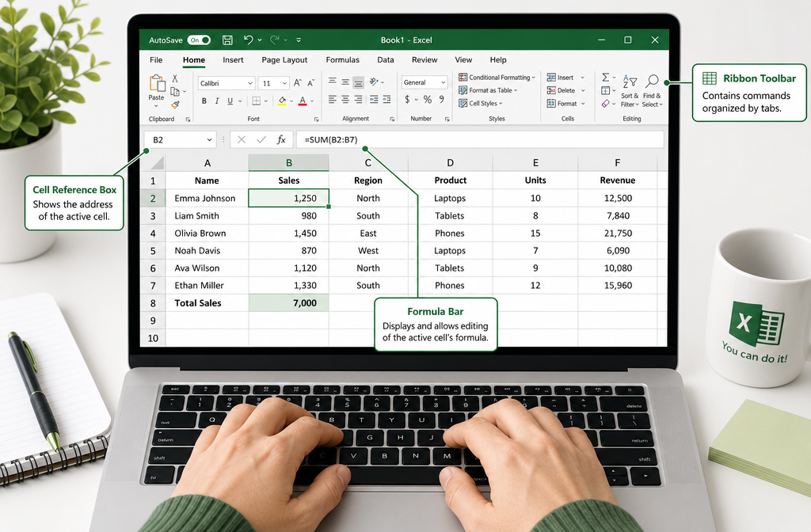This screenshot has height=532, width=811.
Task: Click the Paste clipboard icon
Action: (157, 82)
